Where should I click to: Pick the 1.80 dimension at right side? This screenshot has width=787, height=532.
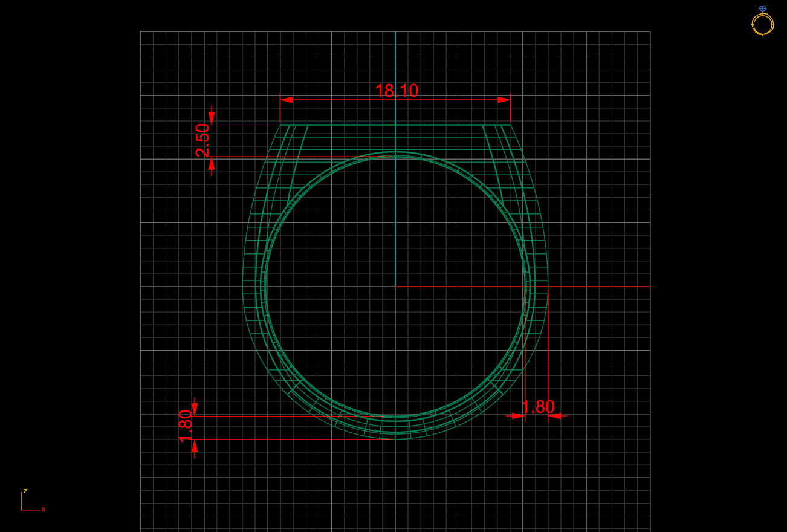coord(538,407)
